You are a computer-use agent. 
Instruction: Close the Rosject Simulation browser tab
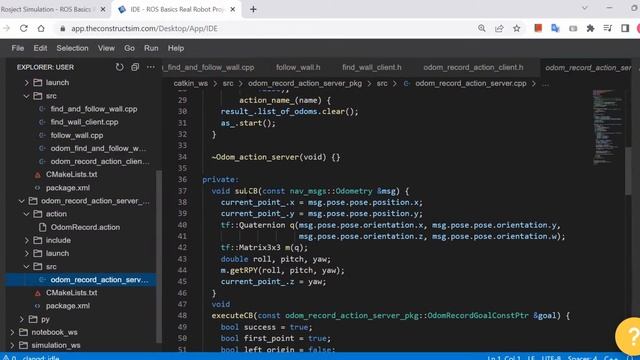tap(103, 9)
